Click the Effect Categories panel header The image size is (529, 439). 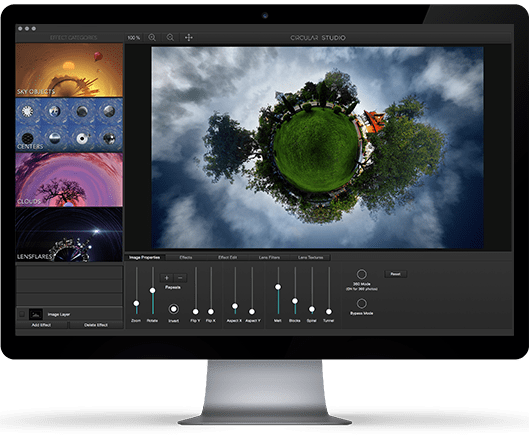(74, 37)
